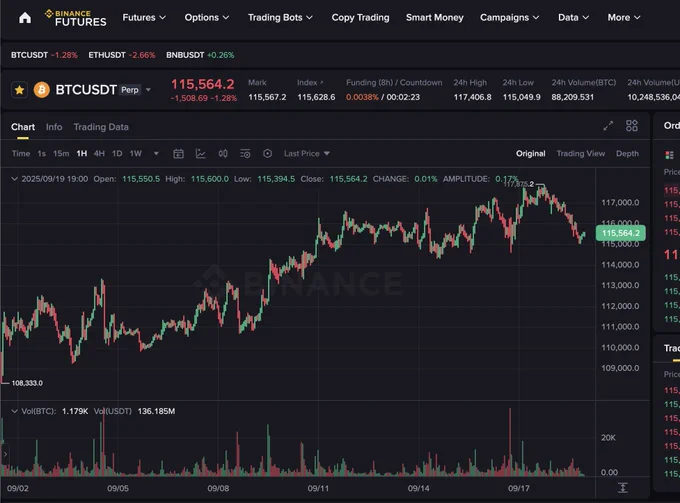Select the 1s interval
The width and height of the screenshot is (680, 503).
tap(42, 154)
